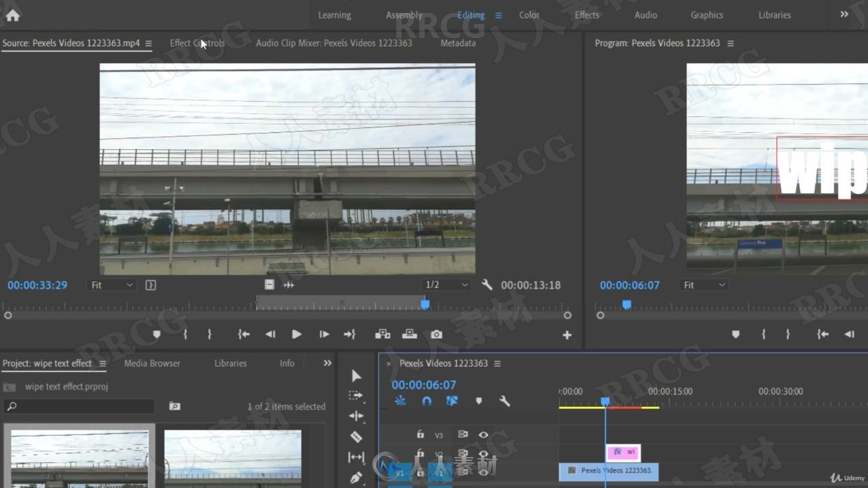Show more workspaces with the chevron
868x488 pixels.
click(844, 14)
